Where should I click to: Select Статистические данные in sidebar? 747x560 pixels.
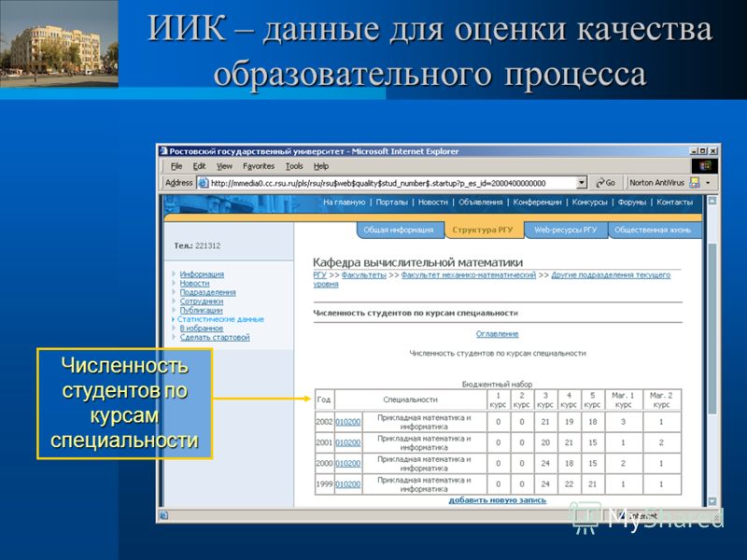220,319
